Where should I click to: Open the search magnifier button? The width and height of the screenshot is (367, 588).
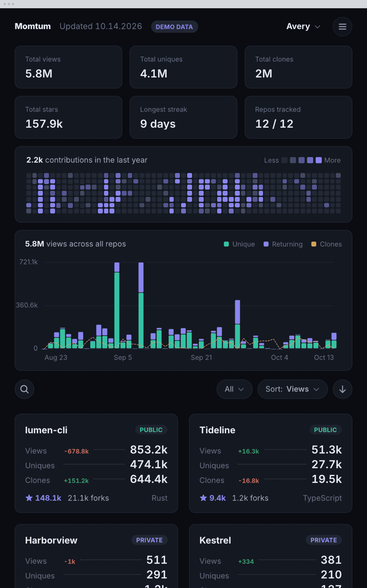[x=25, y=389]
